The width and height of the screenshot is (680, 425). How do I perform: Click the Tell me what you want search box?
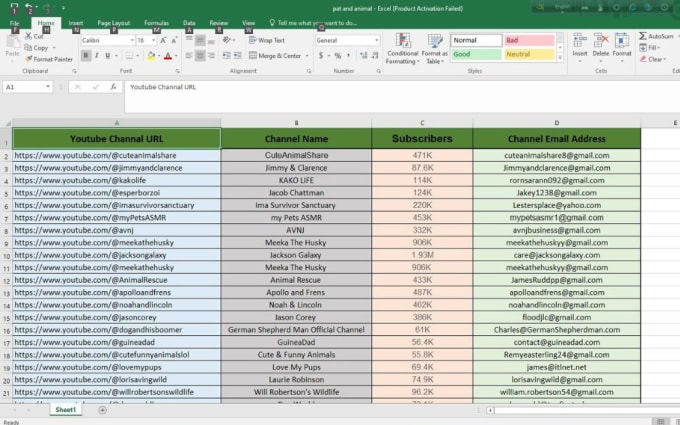[x=313, y=23]
